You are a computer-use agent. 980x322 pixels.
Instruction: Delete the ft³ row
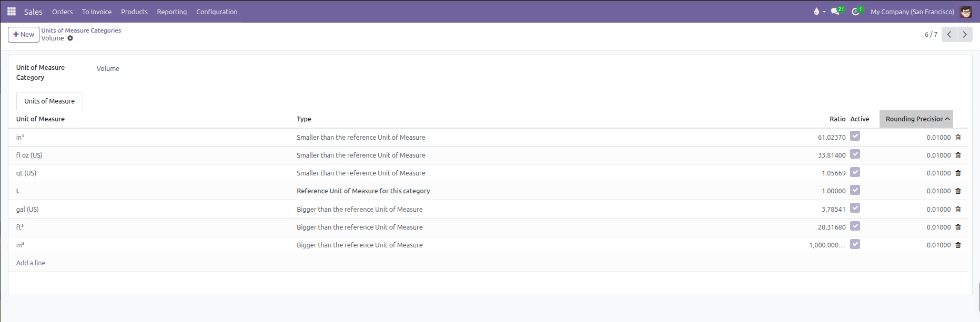958,227
